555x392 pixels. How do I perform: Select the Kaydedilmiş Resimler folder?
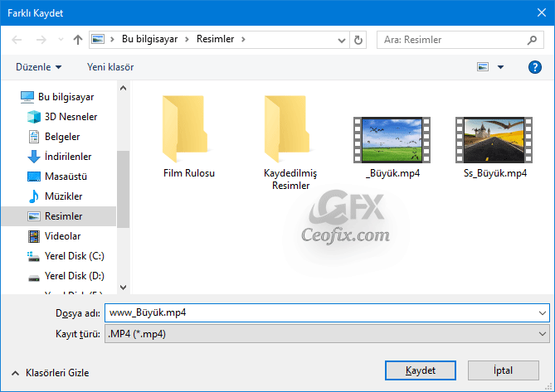click(x=290, y=142)
